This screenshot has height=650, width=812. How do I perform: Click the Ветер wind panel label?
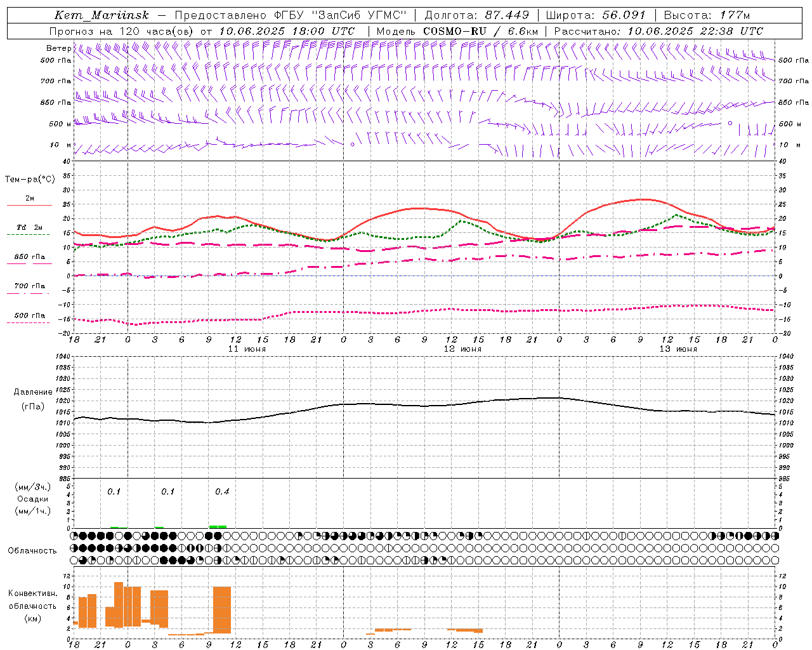click(x=58, y=48)
